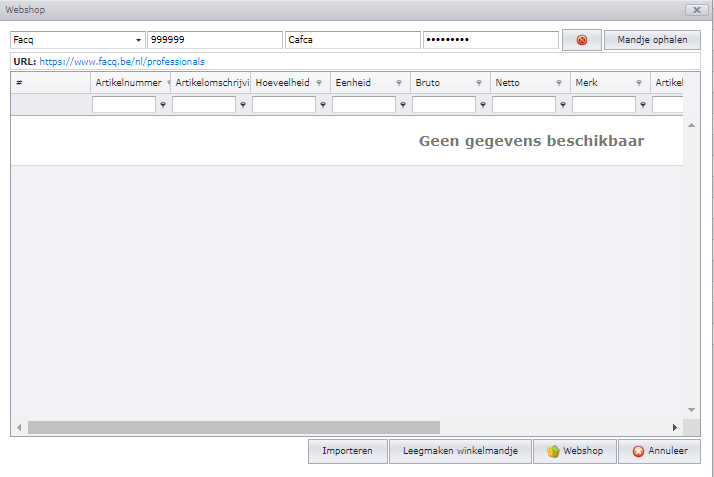Click the Merk filter text box
The image size is (714, 477).
(604, 105)
